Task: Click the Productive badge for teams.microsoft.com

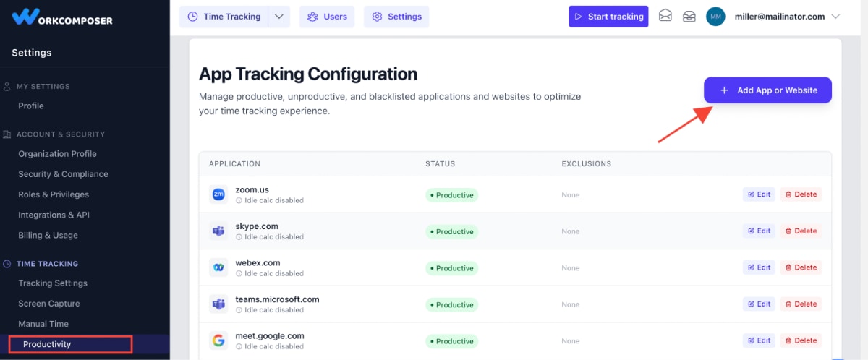Action: pos(452,304)
